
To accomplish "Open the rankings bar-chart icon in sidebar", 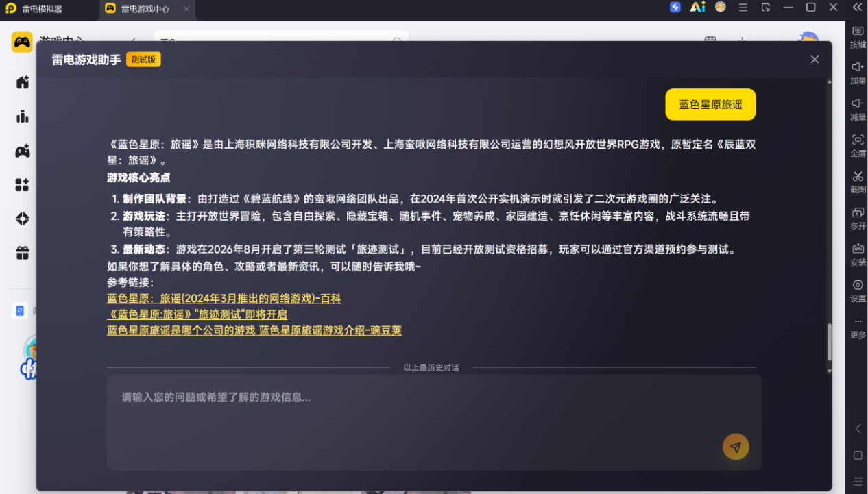I will tap(23, 116).
